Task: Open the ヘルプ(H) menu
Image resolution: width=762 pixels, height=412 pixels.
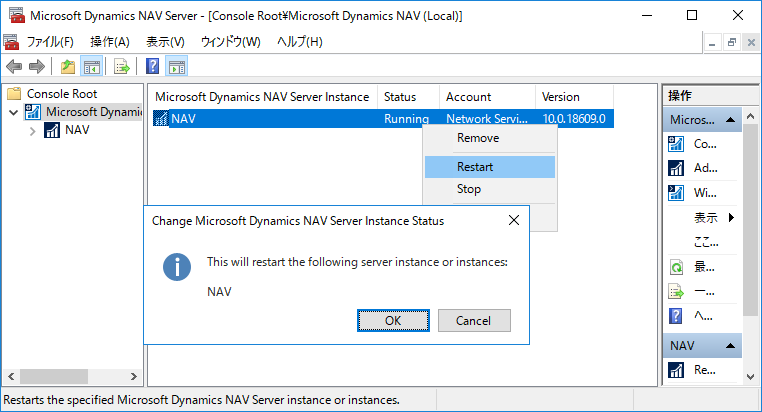Action: tap(300, 42)
